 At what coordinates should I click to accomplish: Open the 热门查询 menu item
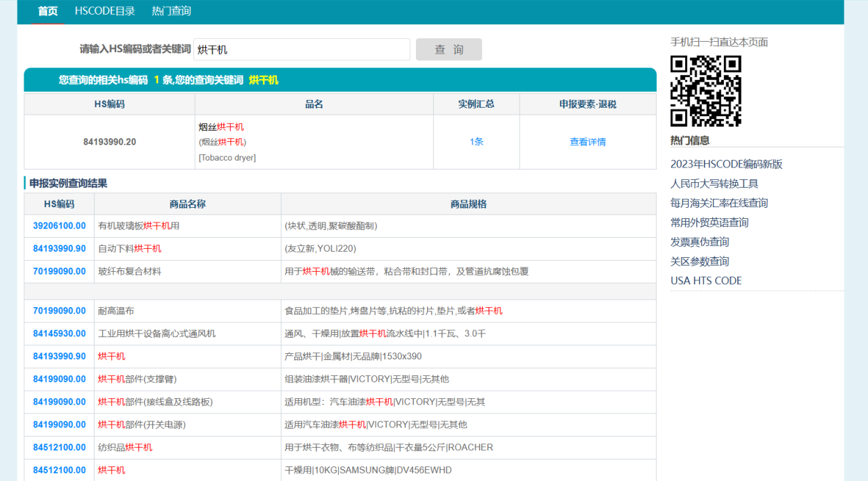coord(171,11)
